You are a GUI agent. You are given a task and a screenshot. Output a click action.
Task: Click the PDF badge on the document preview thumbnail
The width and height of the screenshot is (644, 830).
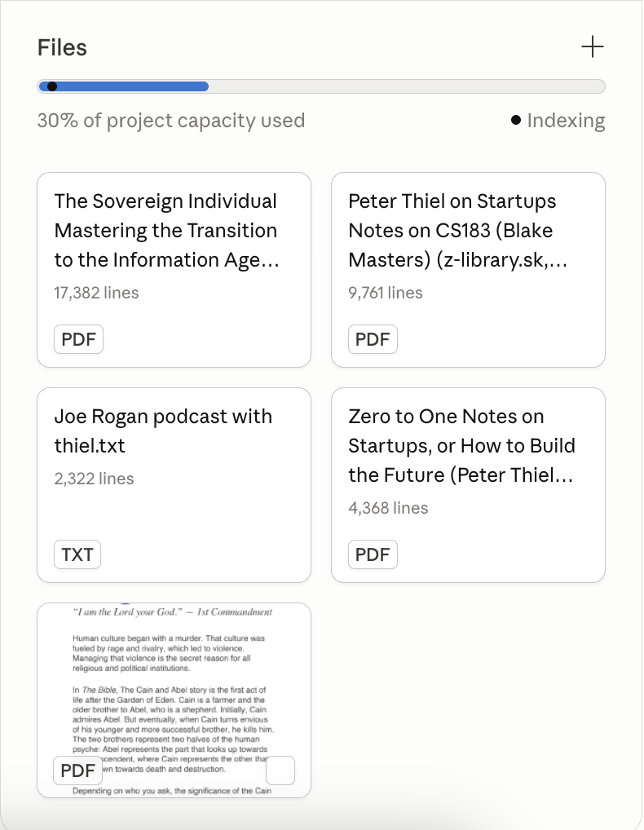pos(78,770)
